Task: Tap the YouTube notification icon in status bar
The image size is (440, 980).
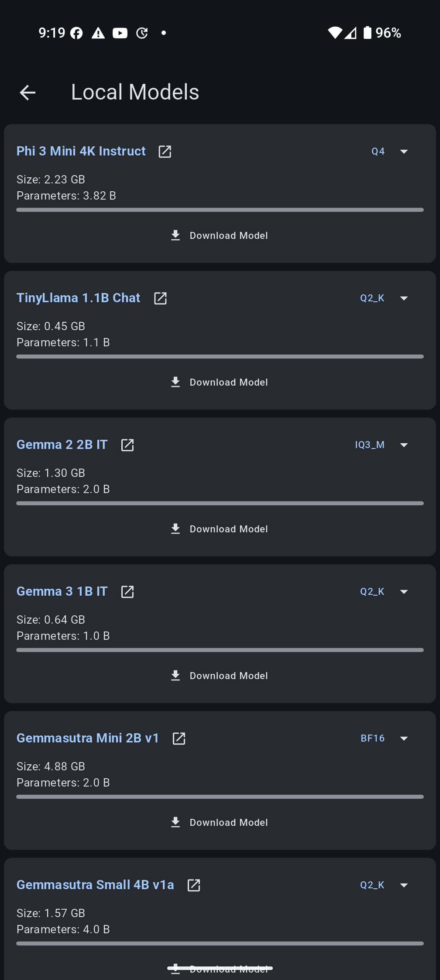Action: pyautogui.click(x=120, y=33)
